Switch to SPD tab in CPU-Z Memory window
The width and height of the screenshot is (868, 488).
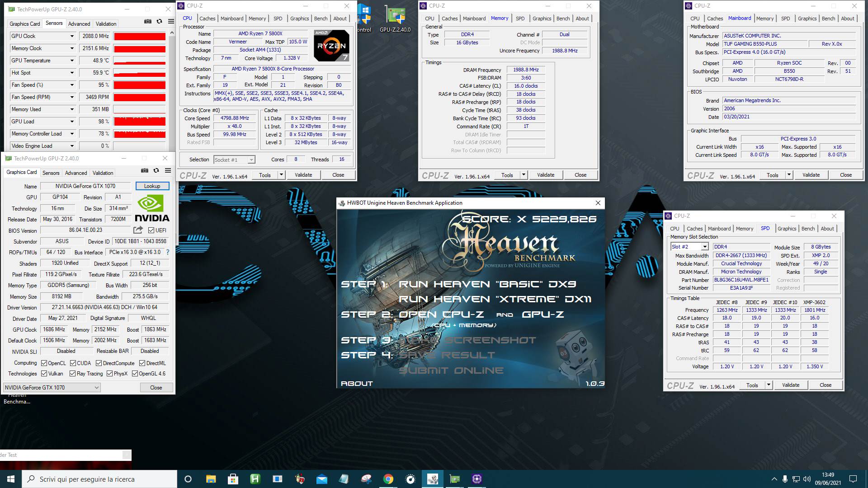pos(520,19)
